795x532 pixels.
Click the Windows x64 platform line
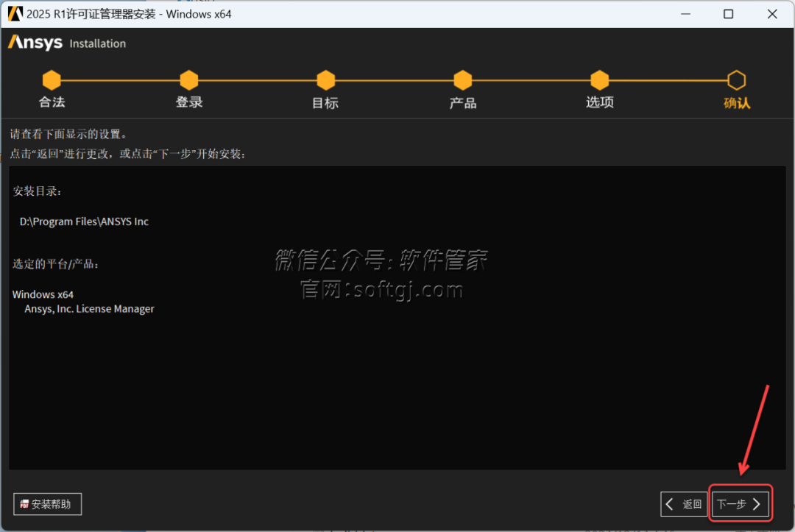(43, 294)
